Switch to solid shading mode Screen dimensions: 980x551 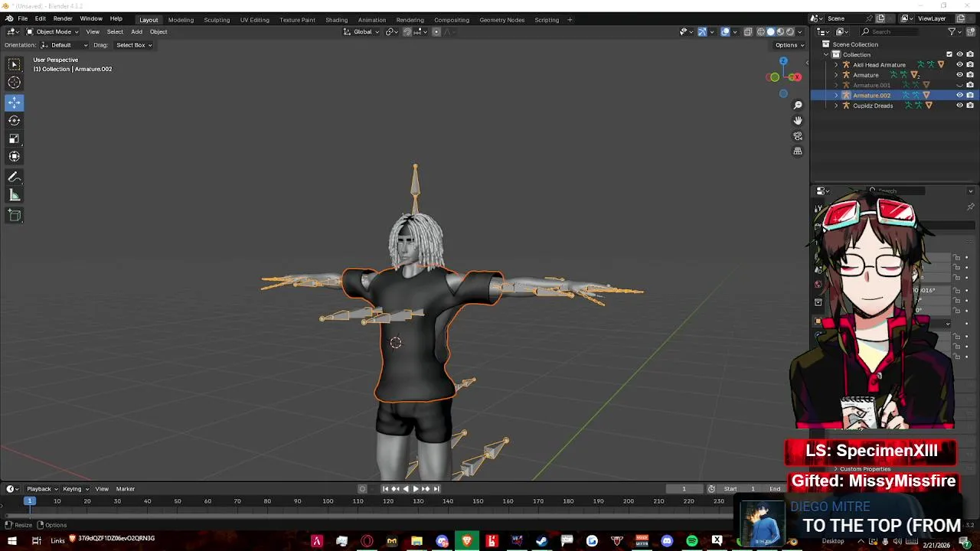[x=771, y=31]
